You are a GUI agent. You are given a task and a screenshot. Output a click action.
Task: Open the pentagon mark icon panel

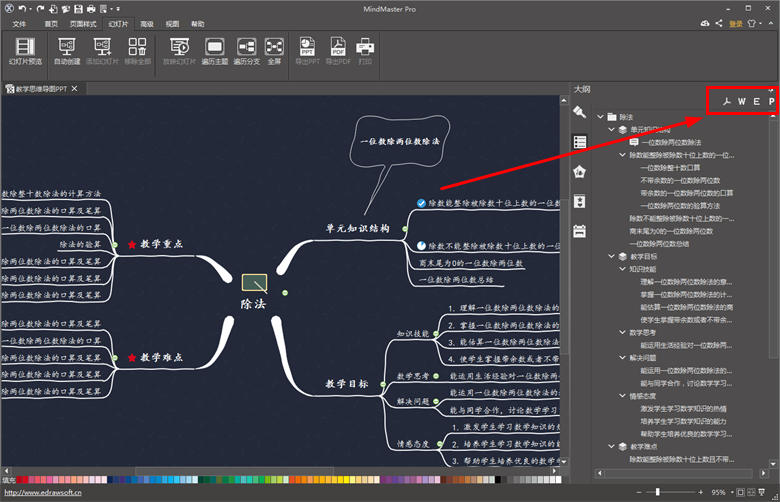tap(580, 172)
